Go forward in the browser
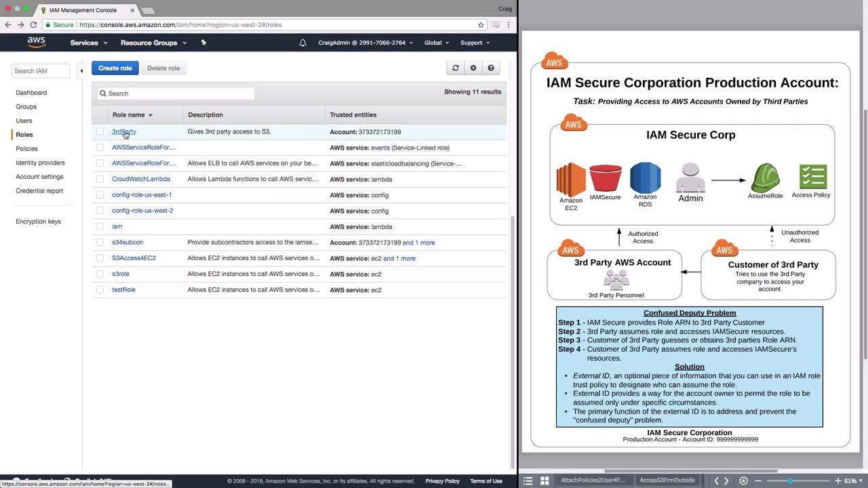 click(20, 24)
